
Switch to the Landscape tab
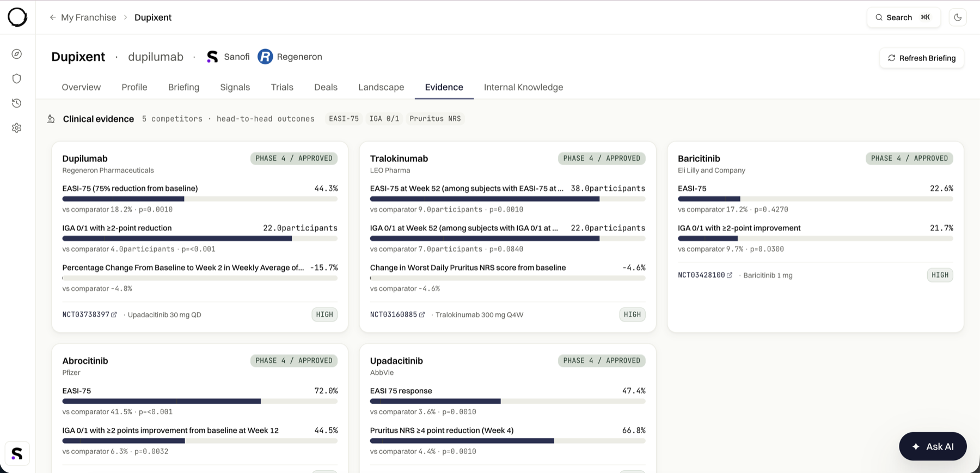381,87
